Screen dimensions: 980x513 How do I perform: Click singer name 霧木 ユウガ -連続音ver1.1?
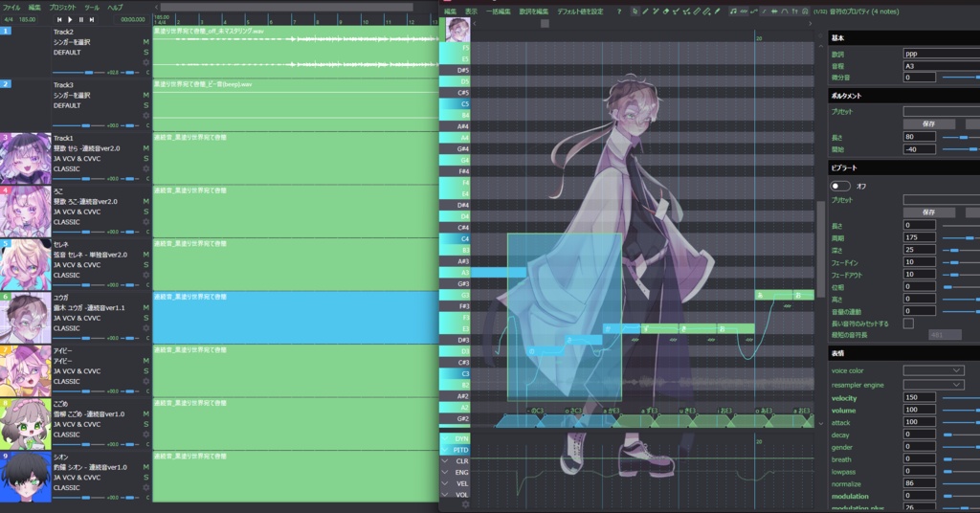(x=89, y=307)
